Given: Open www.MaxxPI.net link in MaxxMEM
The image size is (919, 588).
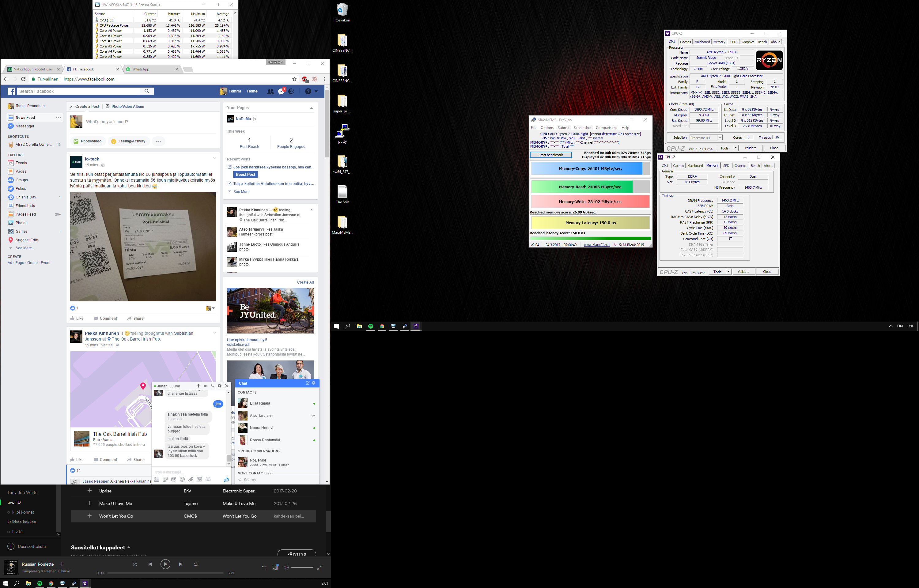Looking at the screenshot, I should 597,245.
